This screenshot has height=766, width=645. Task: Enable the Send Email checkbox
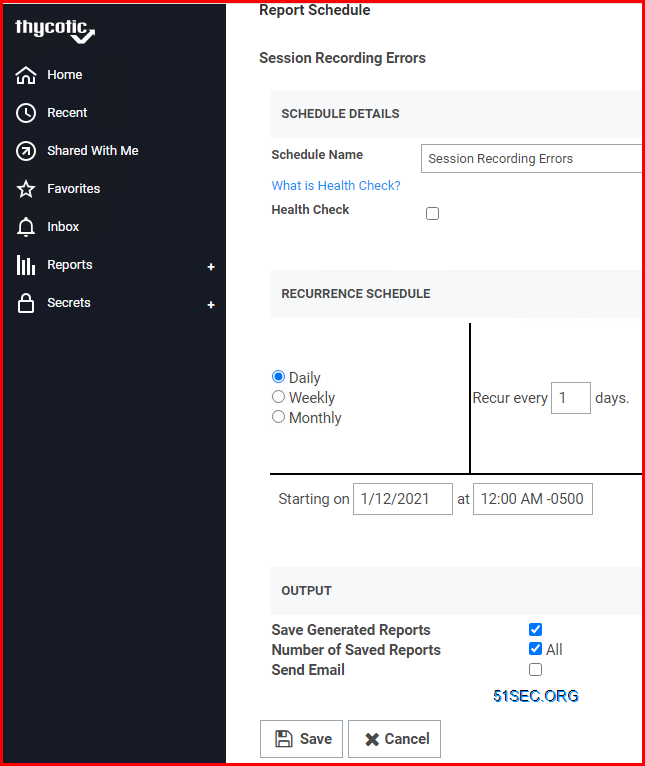[x=536, y=669]
